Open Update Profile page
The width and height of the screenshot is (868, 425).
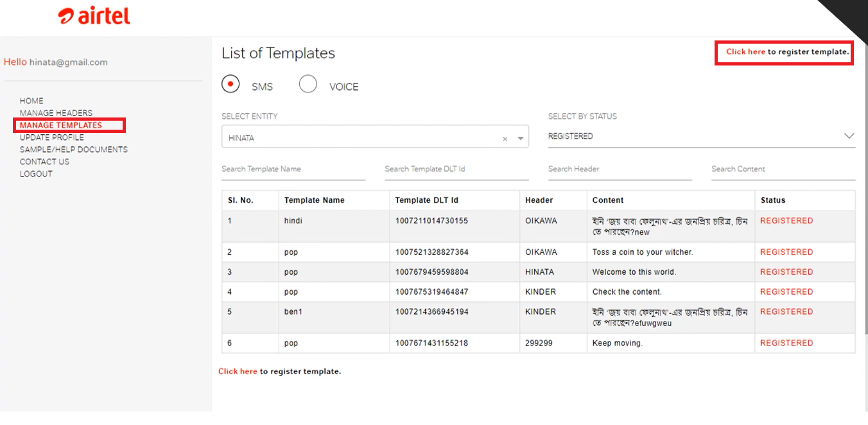pyautogui.click(x=51, y=137)
